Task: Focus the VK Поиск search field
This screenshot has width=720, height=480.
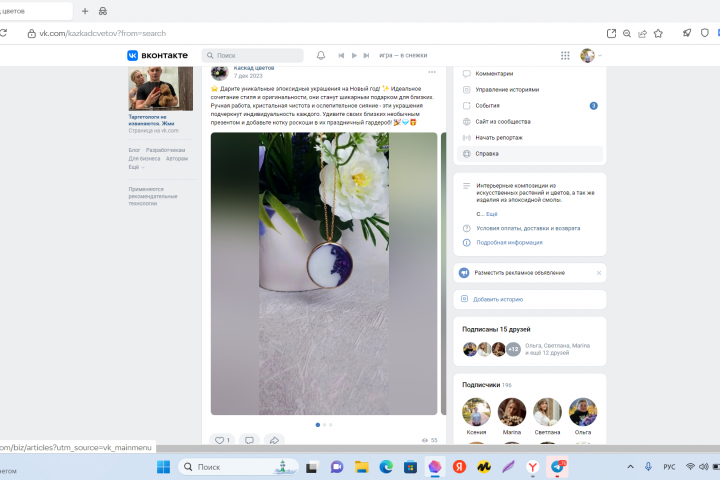Action: point(253,56)
